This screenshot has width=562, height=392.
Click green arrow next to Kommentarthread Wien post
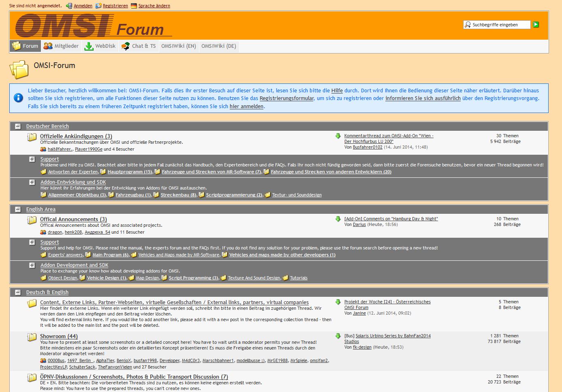[338, 136]
